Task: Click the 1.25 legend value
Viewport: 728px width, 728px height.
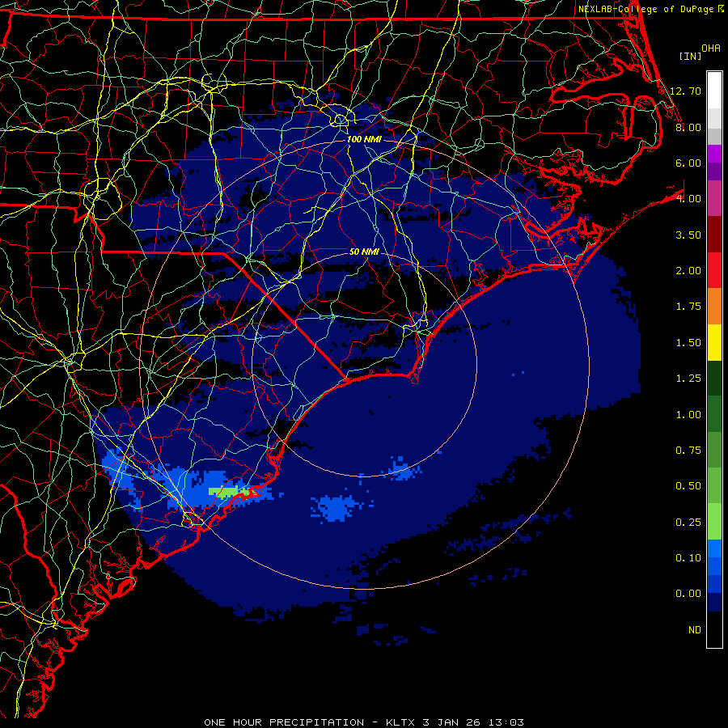Action: [x=688, y=379]
